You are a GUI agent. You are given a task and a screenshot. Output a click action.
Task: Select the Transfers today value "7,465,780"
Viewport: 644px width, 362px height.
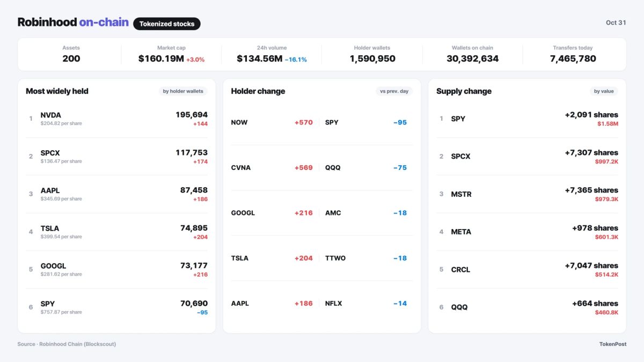[x=573, y=59]
